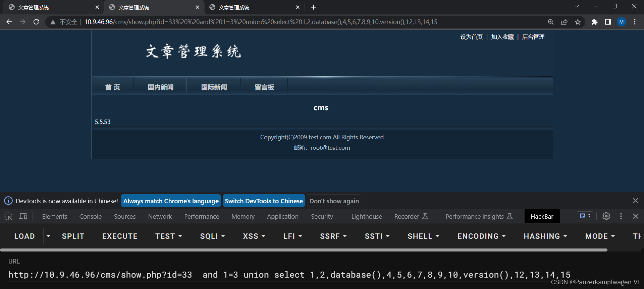Open the 留言板 navigation item
Screen dimensions: 644x289
264,87
